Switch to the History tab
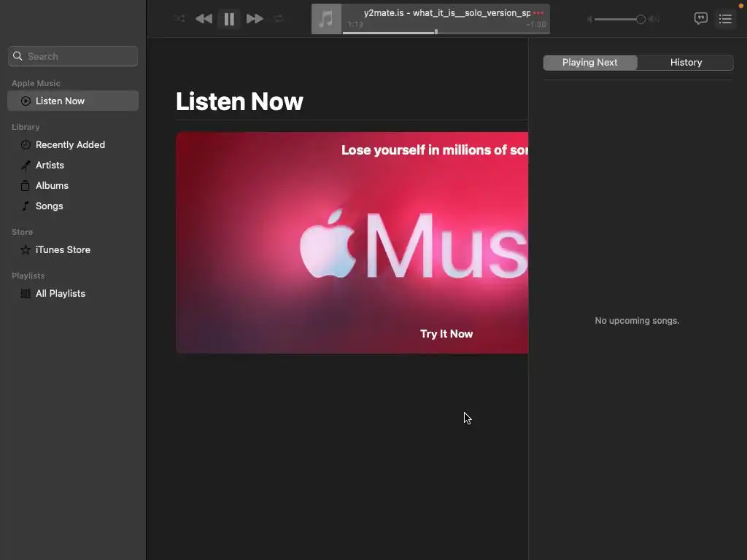The image size is (747, 560). coord(686,63)
